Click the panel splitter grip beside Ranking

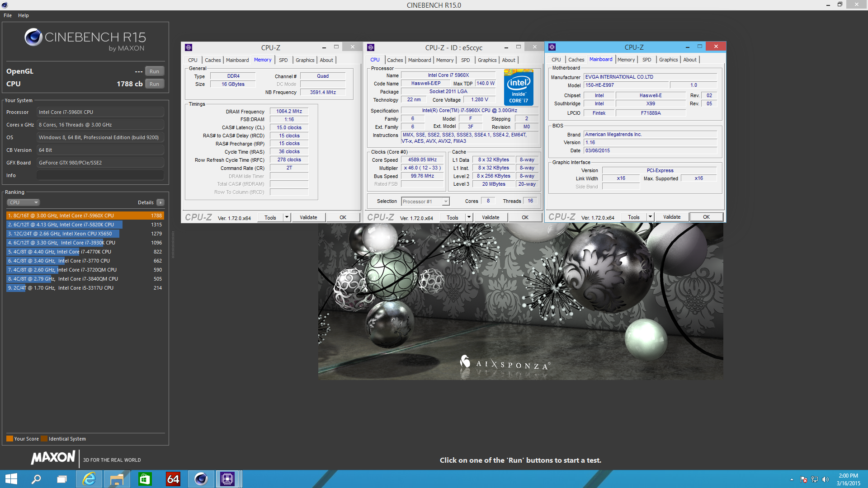click(x=173, y=244)
